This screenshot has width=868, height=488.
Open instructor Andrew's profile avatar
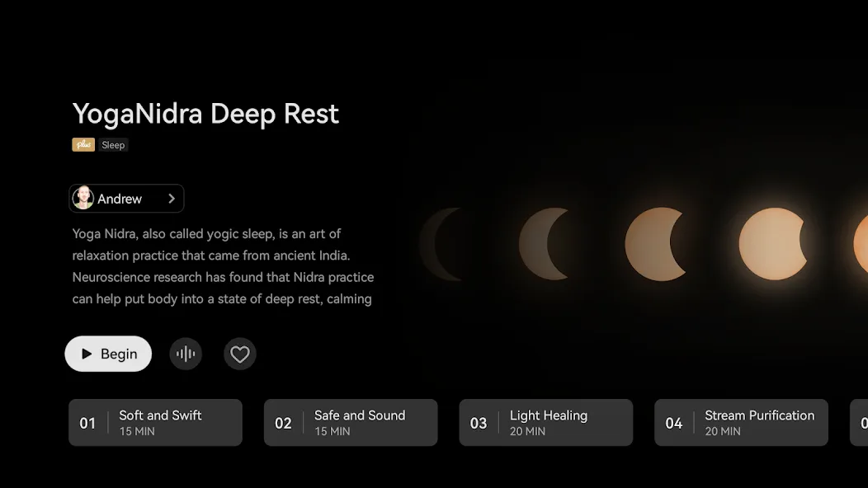pyautogui.click(x=83, y=198)
